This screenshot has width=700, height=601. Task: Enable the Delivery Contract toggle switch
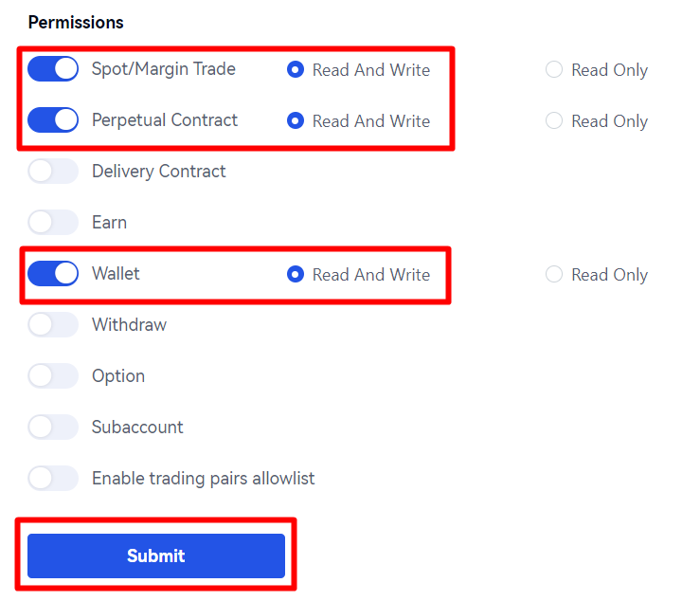tap(53, 172)
